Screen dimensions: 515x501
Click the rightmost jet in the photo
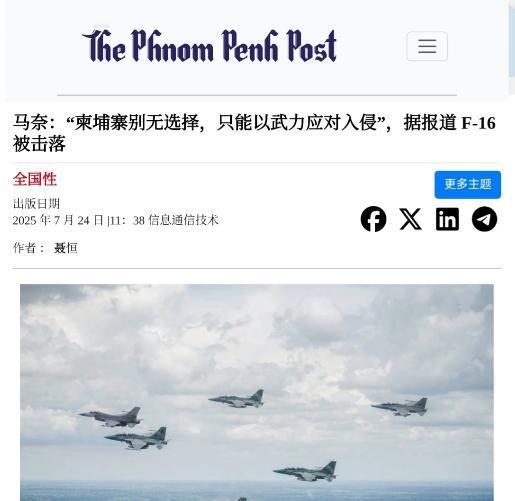point(400,407)
